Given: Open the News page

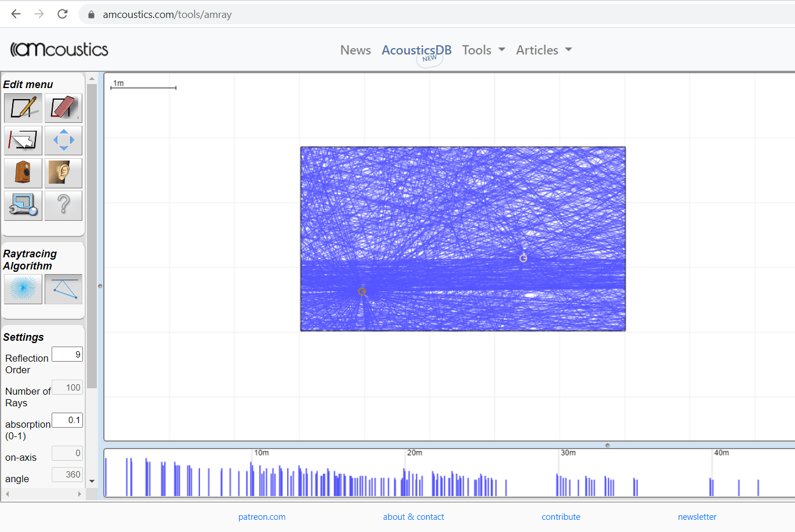Looking at the screenshot, I should click(355, 50).
